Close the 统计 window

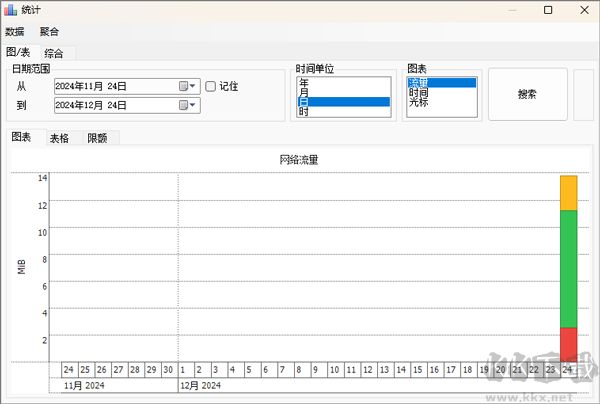[x=584, y=10]
